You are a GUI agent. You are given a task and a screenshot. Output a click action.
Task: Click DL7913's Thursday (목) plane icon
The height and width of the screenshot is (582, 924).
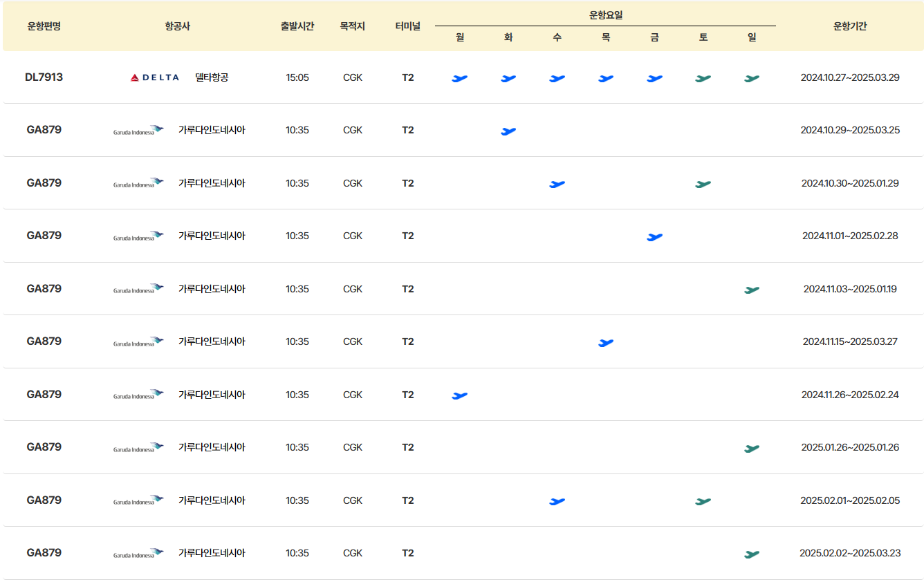point(606,79)
